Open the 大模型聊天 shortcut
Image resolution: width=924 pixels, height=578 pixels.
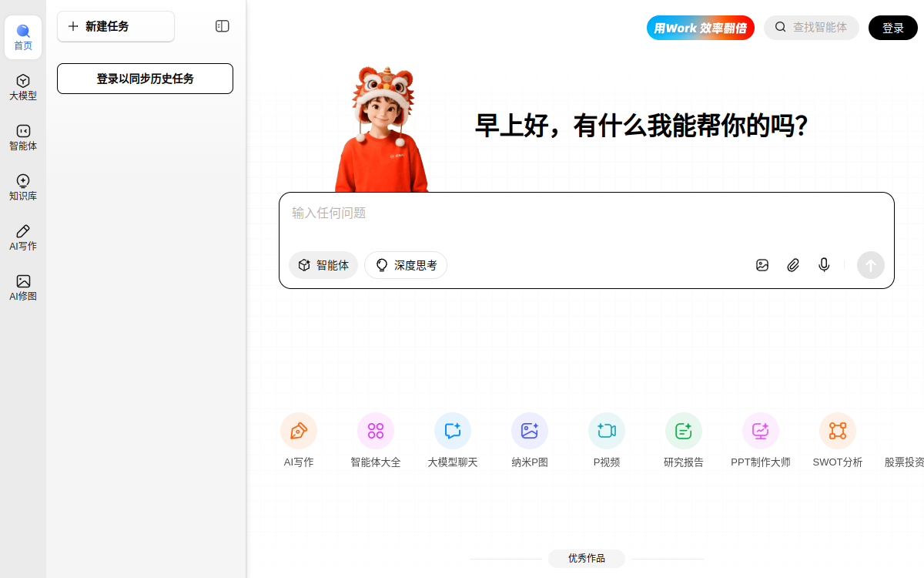453,441
